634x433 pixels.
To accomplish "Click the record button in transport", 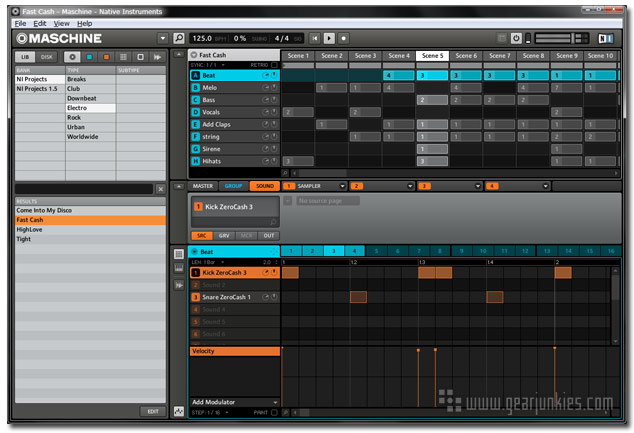I will point(344,38).
